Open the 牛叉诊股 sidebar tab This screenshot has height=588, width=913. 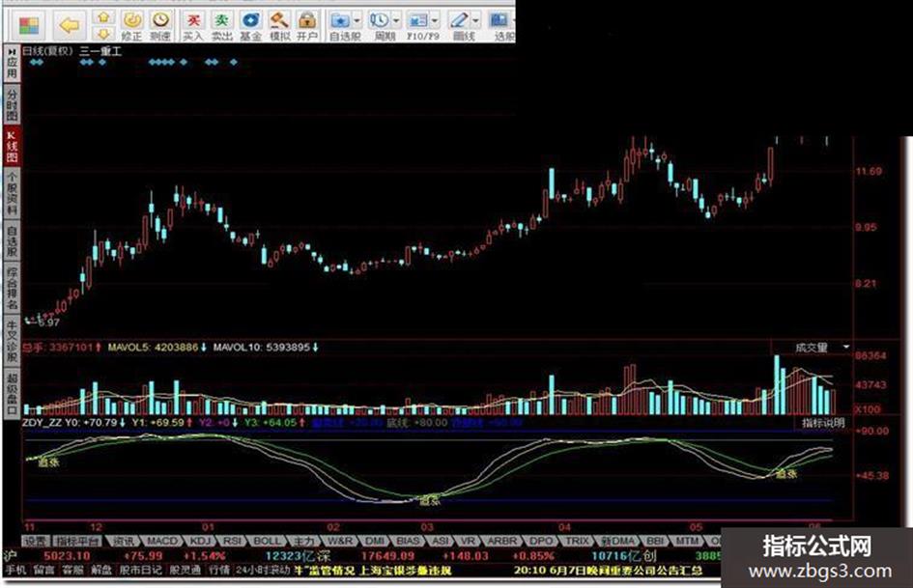[12, 341]
